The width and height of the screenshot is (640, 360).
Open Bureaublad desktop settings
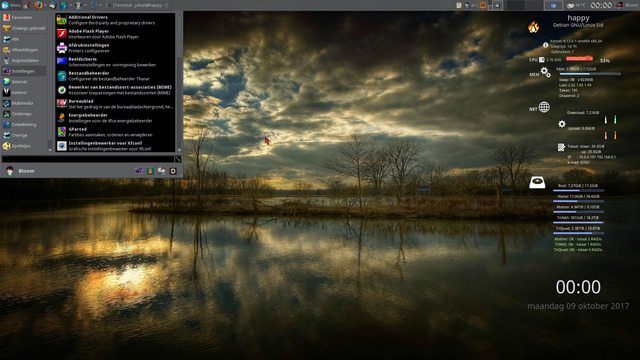click(x=115, y=104)
